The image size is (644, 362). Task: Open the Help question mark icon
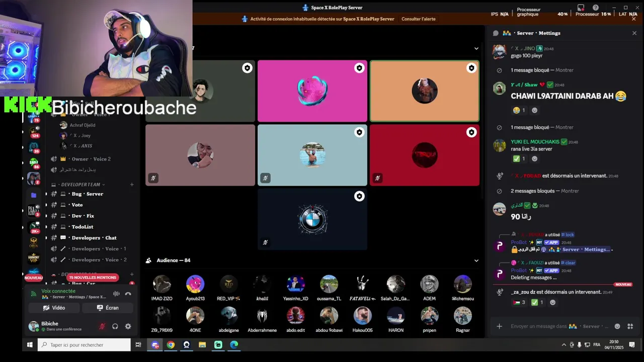tap(596, 8)
